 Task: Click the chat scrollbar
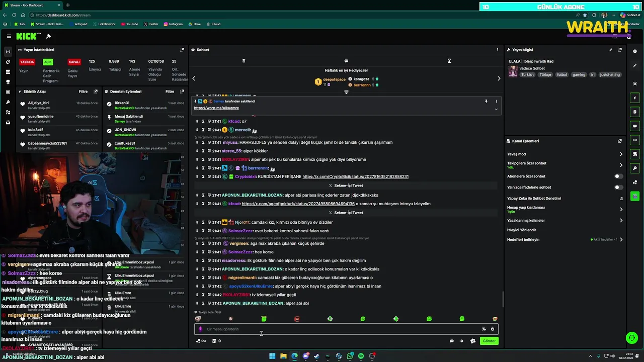click(x=502, y=299)
